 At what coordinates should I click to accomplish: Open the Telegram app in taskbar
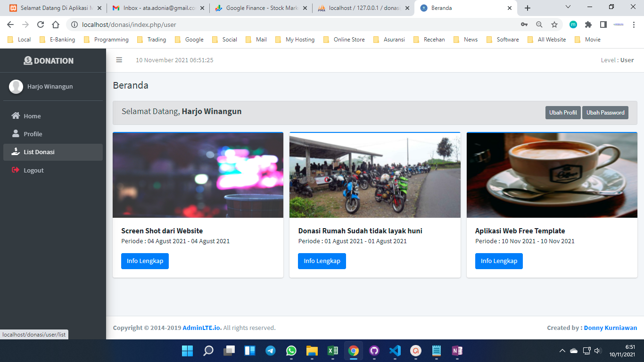[x=270, y=351]
